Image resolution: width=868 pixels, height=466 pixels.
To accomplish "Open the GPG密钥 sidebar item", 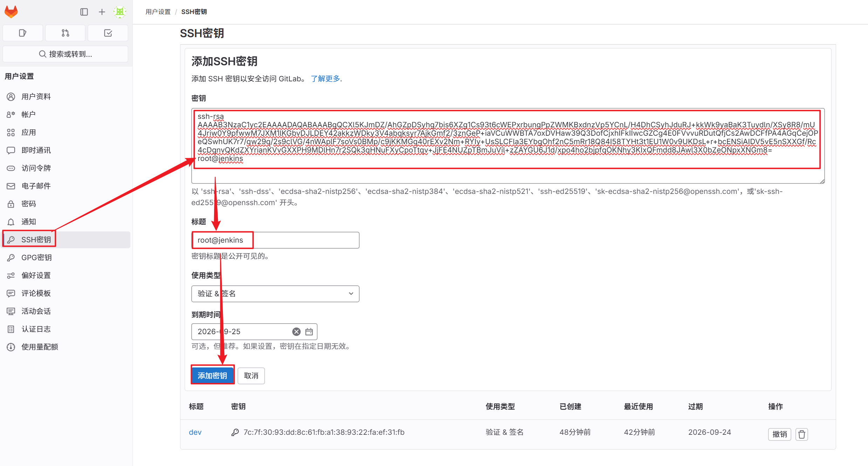I will 36,257.
